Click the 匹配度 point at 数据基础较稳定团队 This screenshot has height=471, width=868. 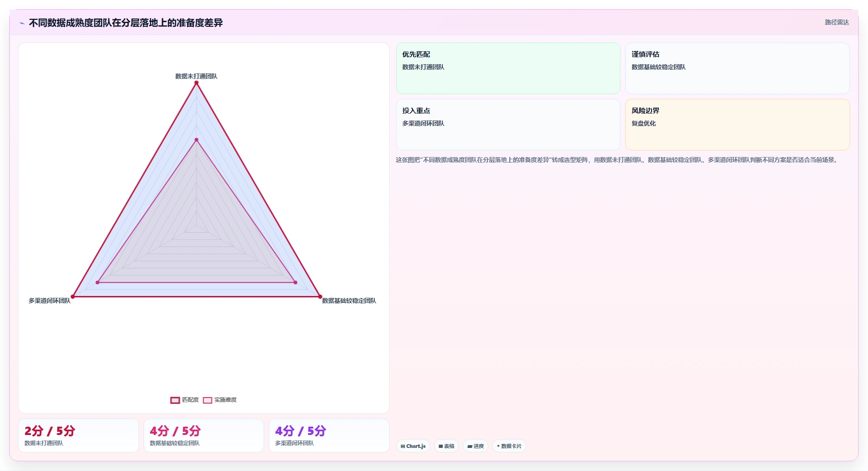(x=320, y=296)
